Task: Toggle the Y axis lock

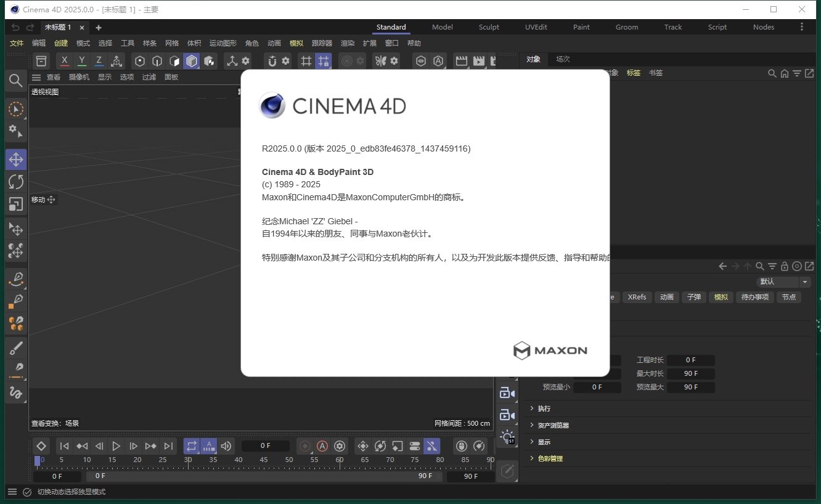Action: point(81,61)
